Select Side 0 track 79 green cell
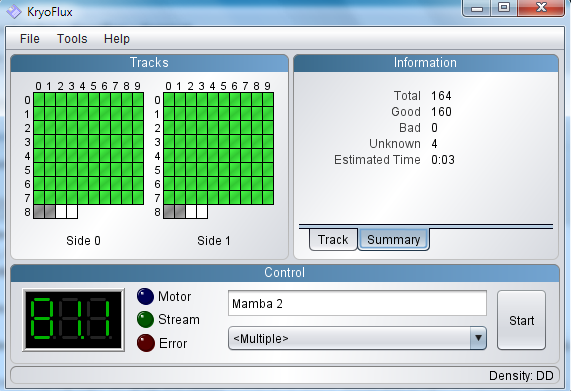The width and height of the screenshot is (571, 391). click(x=138, y=198)
